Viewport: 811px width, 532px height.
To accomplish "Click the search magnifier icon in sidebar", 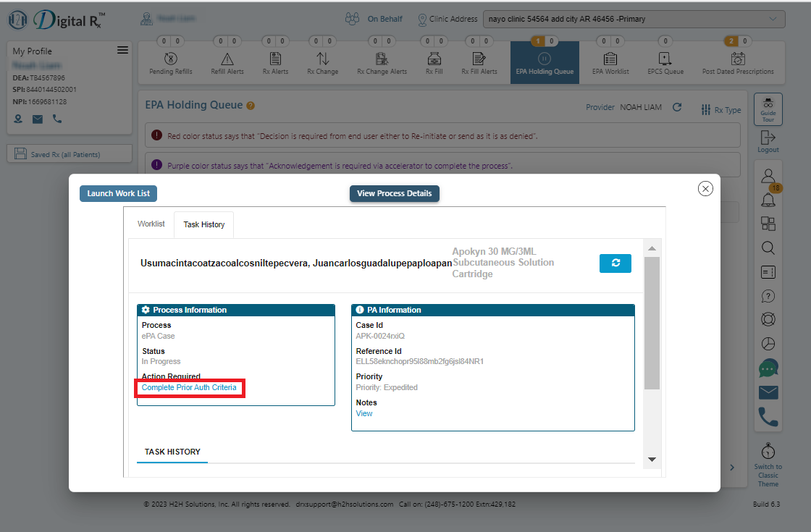I will pos(768,248).
